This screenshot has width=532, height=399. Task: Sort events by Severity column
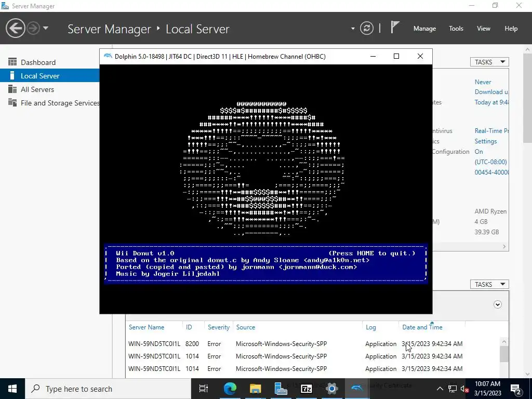[219, 327]
